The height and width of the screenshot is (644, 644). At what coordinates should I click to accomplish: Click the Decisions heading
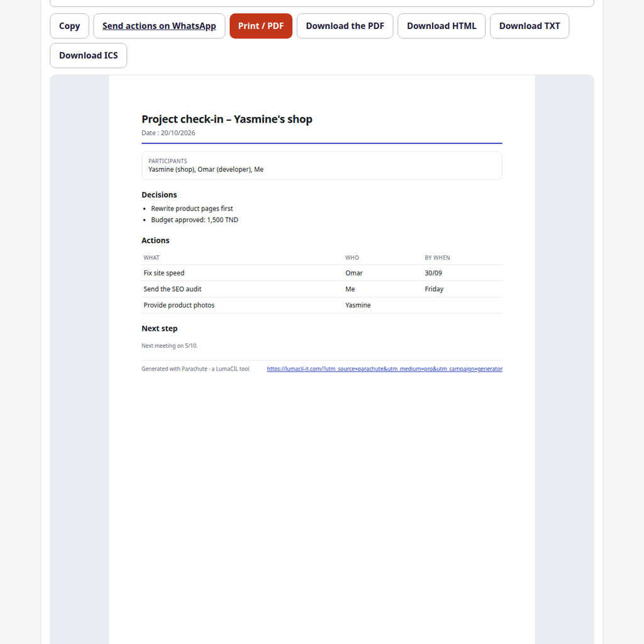159,195
